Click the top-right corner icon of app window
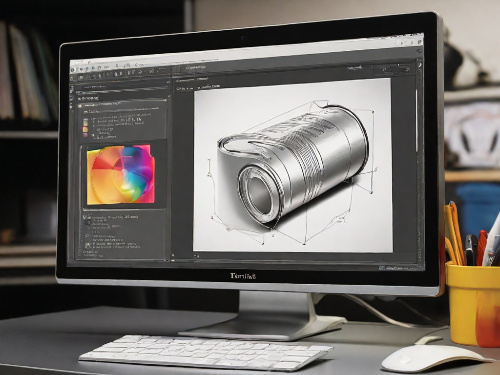Viewport: 500px width, 375px height. click(420, 42)
